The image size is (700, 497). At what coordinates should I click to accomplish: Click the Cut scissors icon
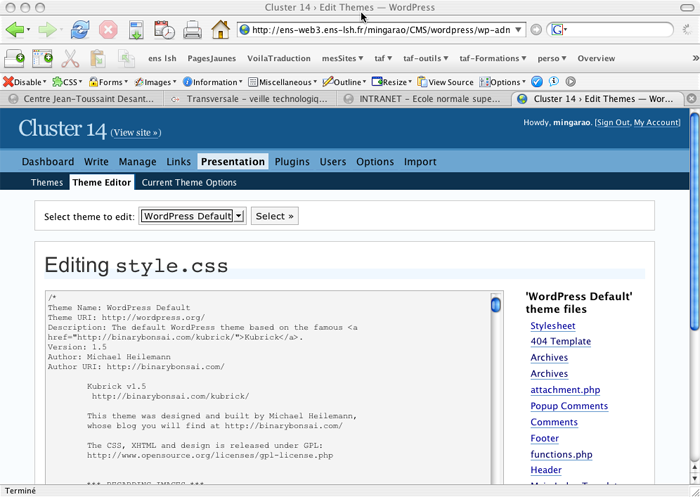[70, 58]
